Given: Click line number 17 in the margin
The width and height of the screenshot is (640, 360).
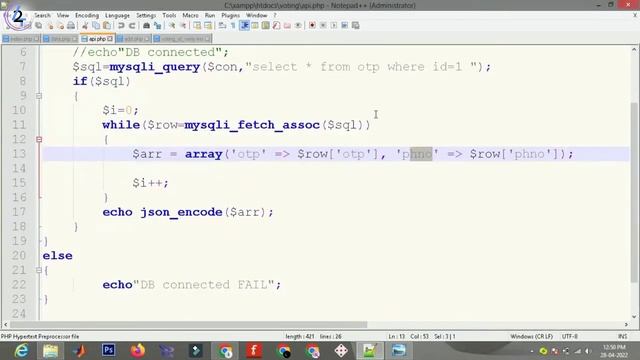Looking at the screenshot, I should [19, 212].
